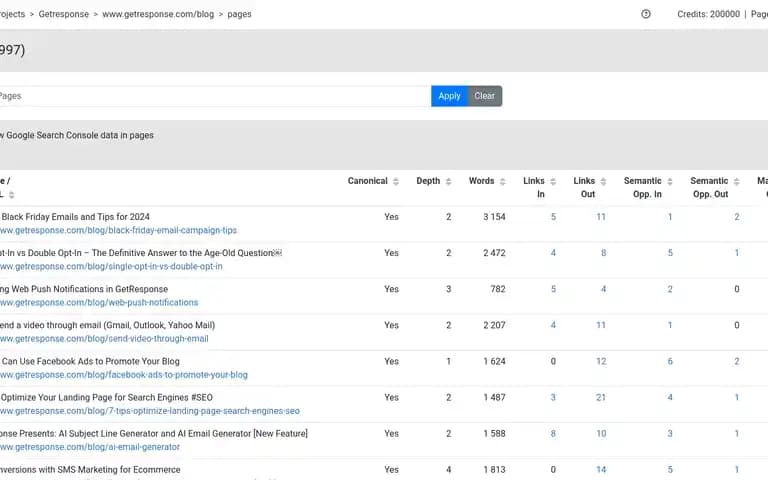This screenshot has width=768, height=480.
Task: Click Links Out 4 for Web Push row
Action: point(603,289)
